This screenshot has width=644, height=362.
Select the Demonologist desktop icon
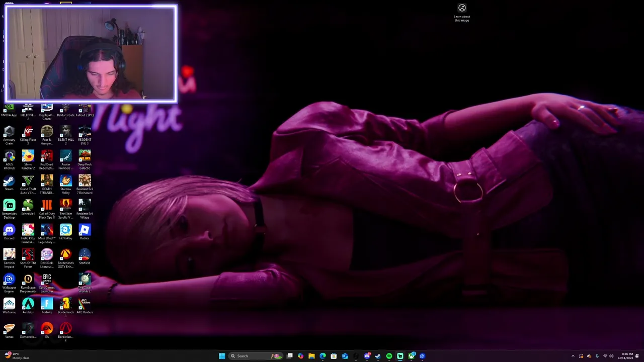pyautogui.click(x=28, y=331)
